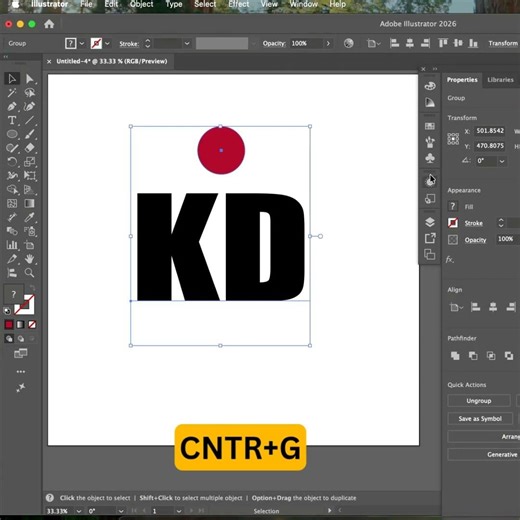Click the Generative button
This screenshot has height=520, width=520.
click(x=484, y=455)
